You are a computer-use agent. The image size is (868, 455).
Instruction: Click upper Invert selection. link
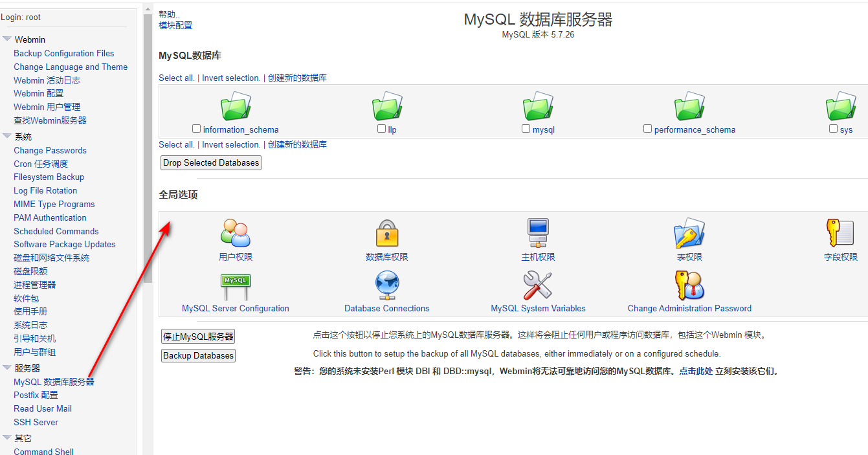(x=231, y=78)
